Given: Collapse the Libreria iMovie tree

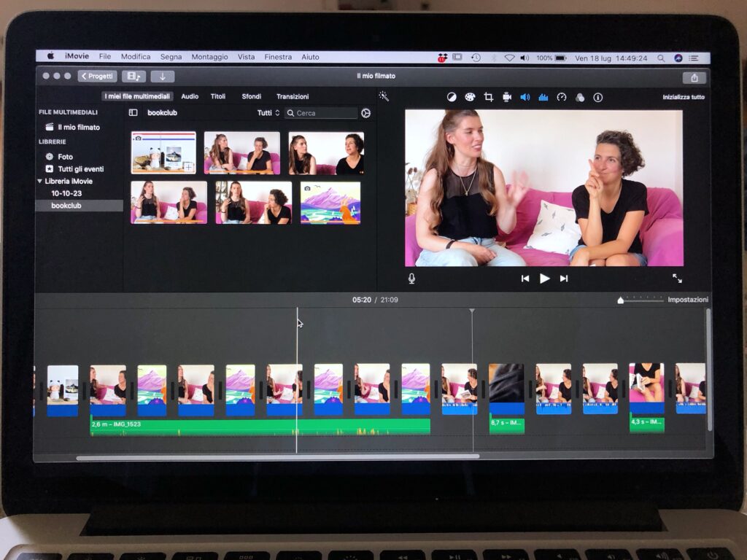Looking at the screenshot, I should (x=39, y=181).
